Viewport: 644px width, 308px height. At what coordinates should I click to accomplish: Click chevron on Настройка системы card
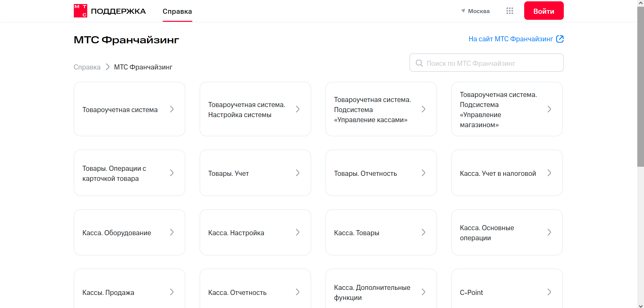pyautogui.click(x=298, y=109)
